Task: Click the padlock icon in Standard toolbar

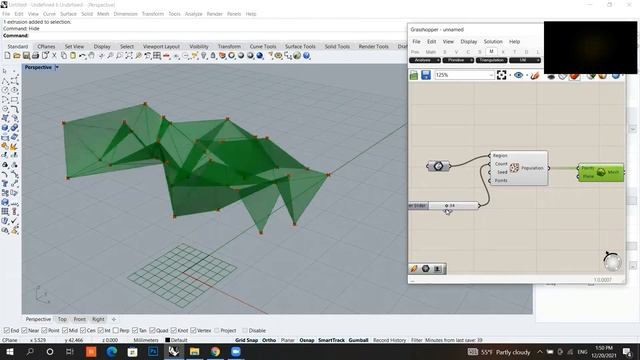Action: click(213, 56)
